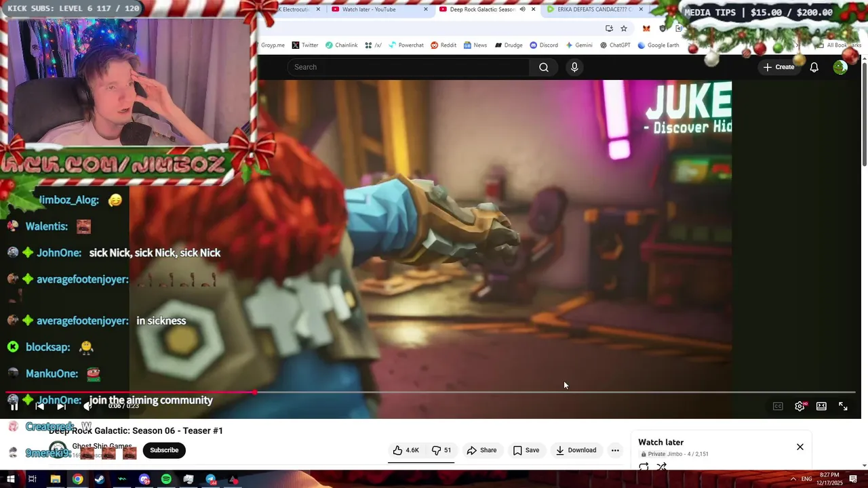Screen dimensions: 868x488
Task: Open Gemini bookmark
Action: pyautogui.click(x=578, y=45)
